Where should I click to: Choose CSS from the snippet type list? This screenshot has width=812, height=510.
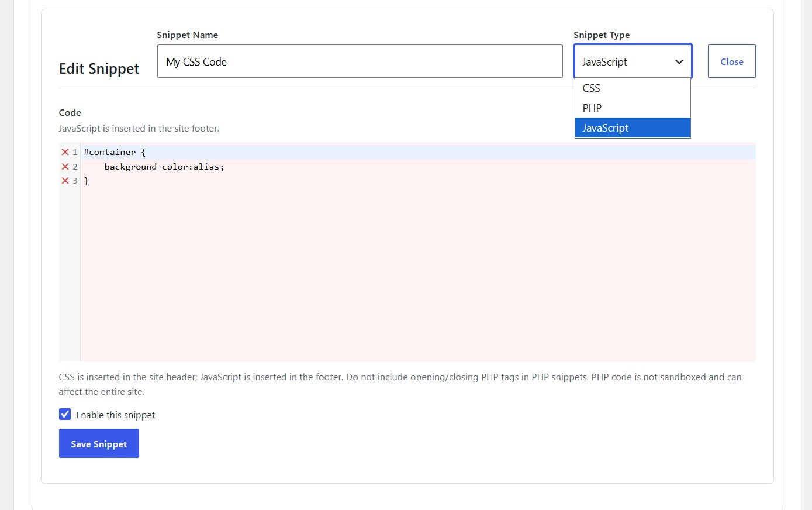point(633,88)
